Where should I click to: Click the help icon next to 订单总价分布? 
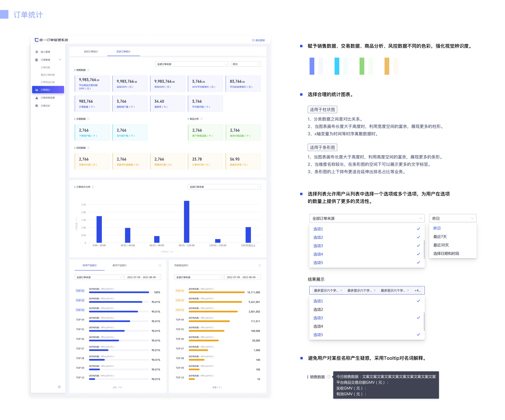pos(93,187)
